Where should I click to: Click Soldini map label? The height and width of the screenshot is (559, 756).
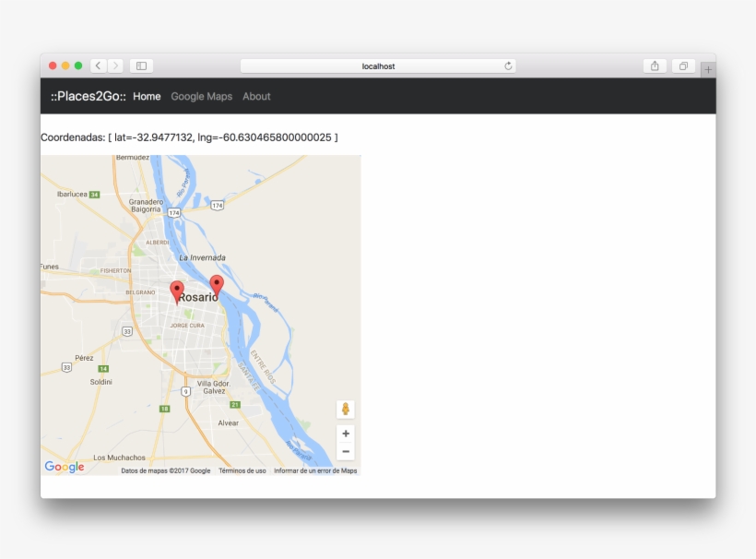tap(100, 382)
